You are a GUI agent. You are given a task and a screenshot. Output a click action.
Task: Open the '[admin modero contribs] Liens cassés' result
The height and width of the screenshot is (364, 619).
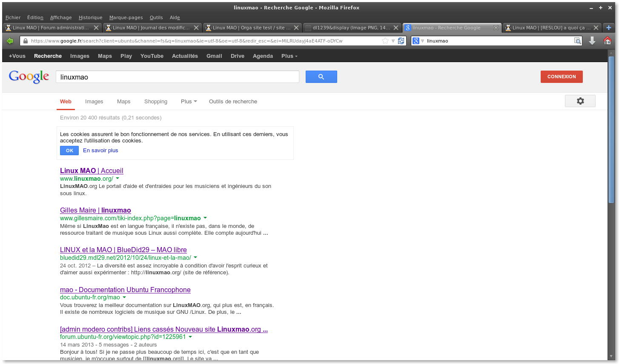click(164, 329)
